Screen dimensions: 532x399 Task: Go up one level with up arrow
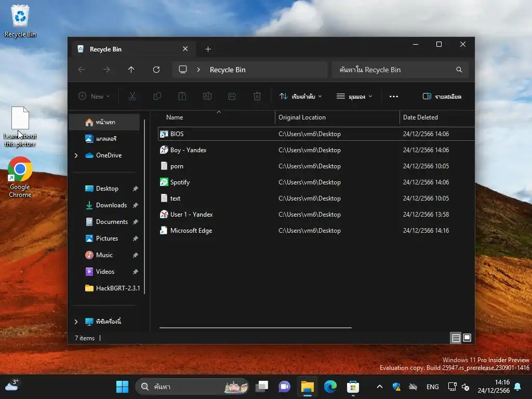[131, 70]
